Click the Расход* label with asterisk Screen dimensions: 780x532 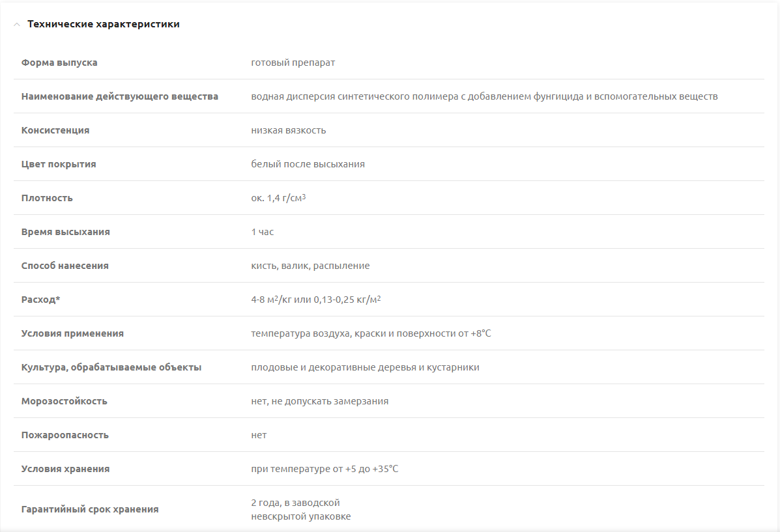(x=40, y=300)
